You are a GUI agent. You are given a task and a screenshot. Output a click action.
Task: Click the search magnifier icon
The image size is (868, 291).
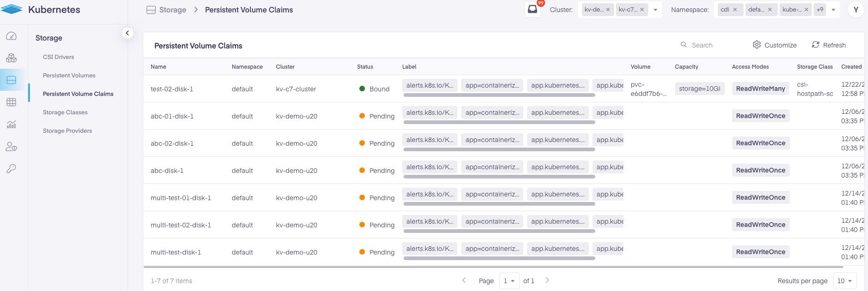[684, 45]
